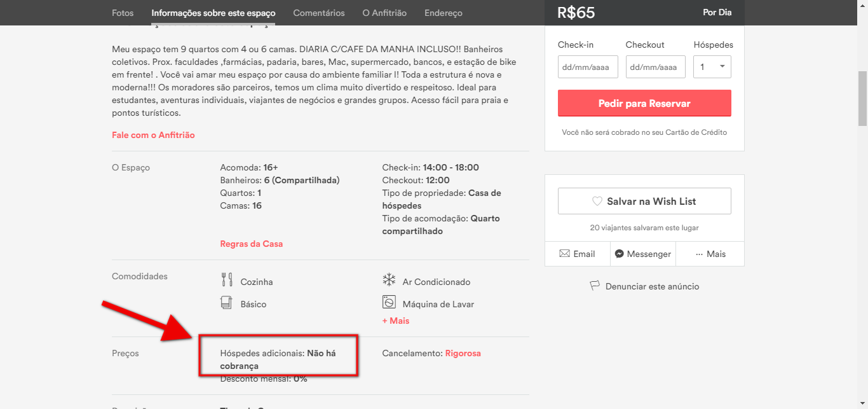Click the heart icon on Wish List button

coord(597,201)
